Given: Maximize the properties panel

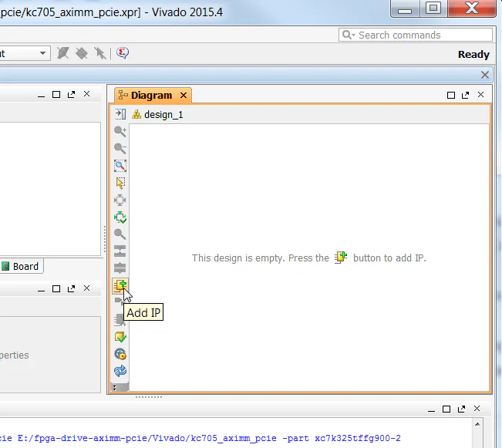Looking at the screenshot, I should tap(56, 289).
